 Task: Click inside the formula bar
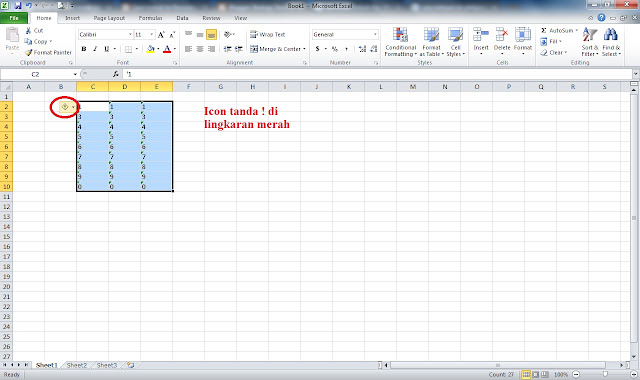tap(378, 74)
